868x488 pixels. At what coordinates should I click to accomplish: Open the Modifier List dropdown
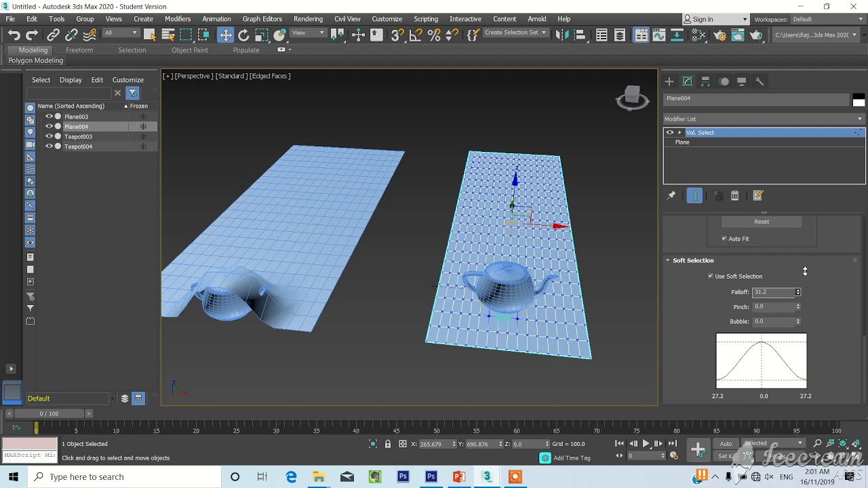tap(764, 119)
